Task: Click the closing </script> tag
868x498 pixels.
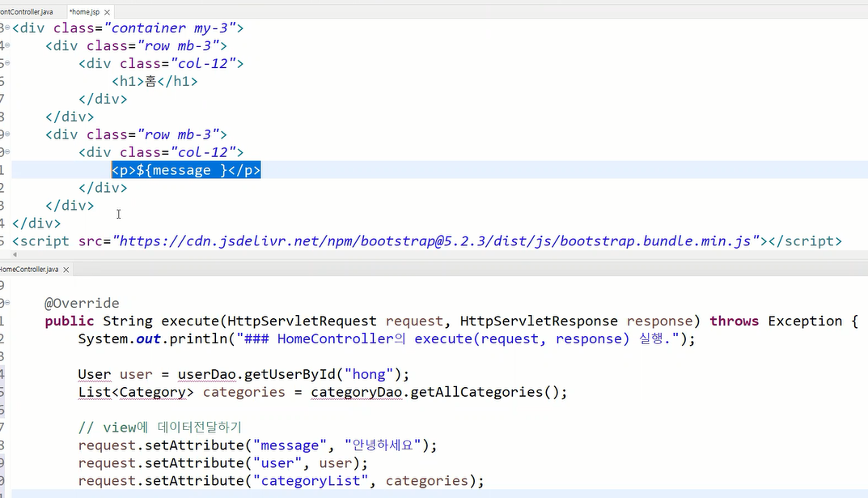Action: tap(805, 241)
